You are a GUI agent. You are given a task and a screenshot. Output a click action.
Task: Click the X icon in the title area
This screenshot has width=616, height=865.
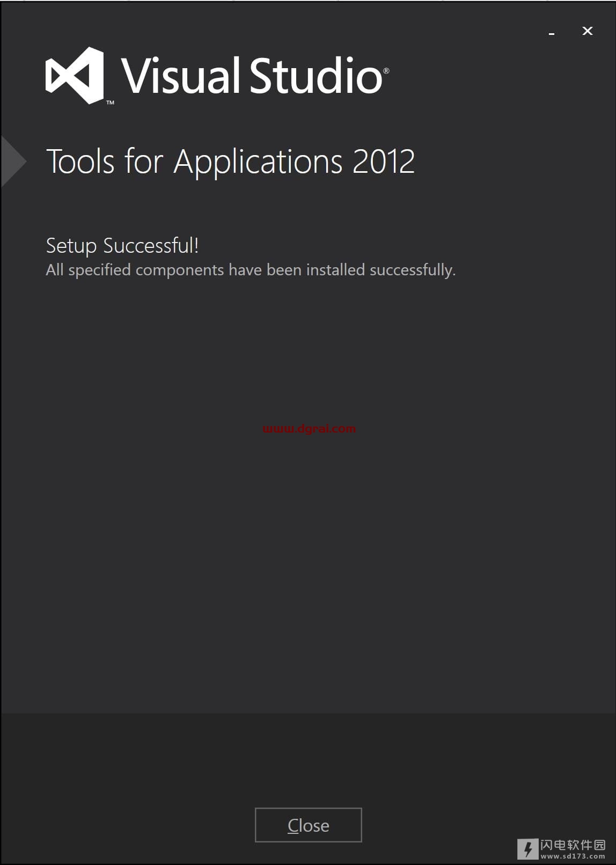588,31
